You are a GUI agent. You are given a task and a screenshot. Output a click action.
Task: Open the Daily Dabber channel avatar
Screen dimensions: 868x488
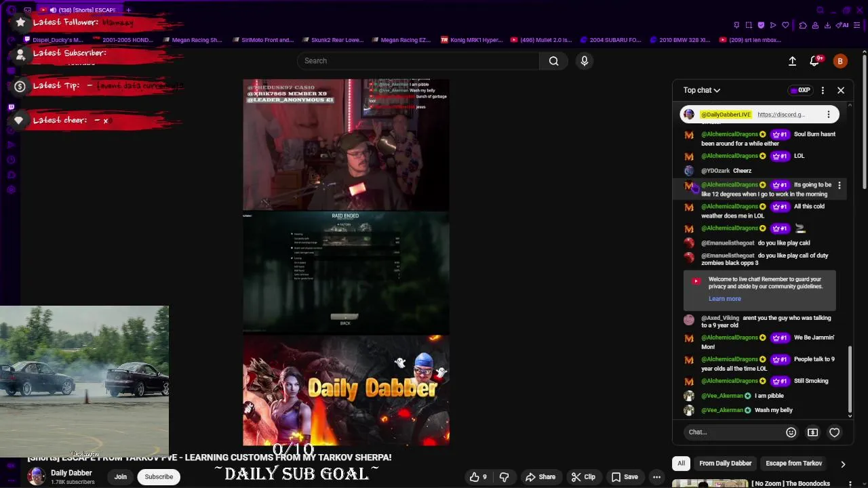37,476
